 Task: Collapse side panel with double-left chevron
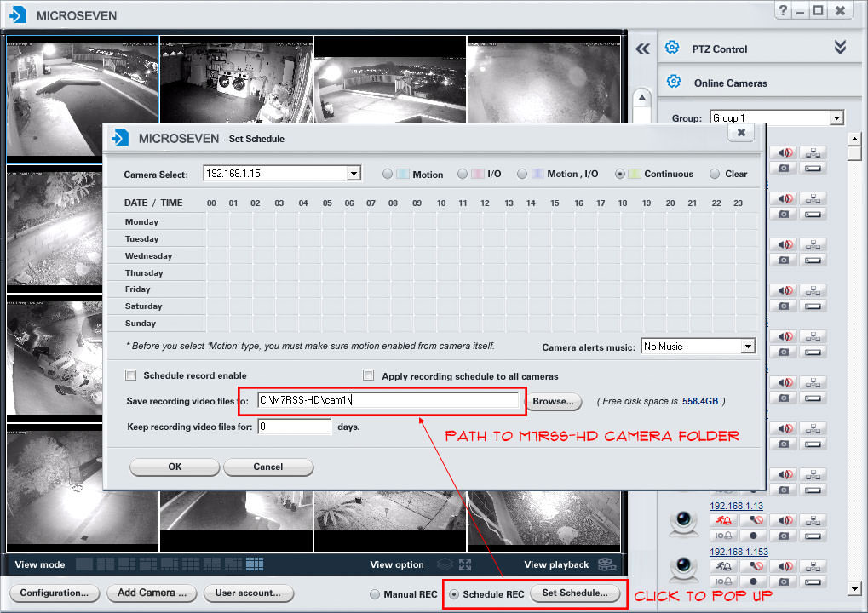(x=643, y=49)
